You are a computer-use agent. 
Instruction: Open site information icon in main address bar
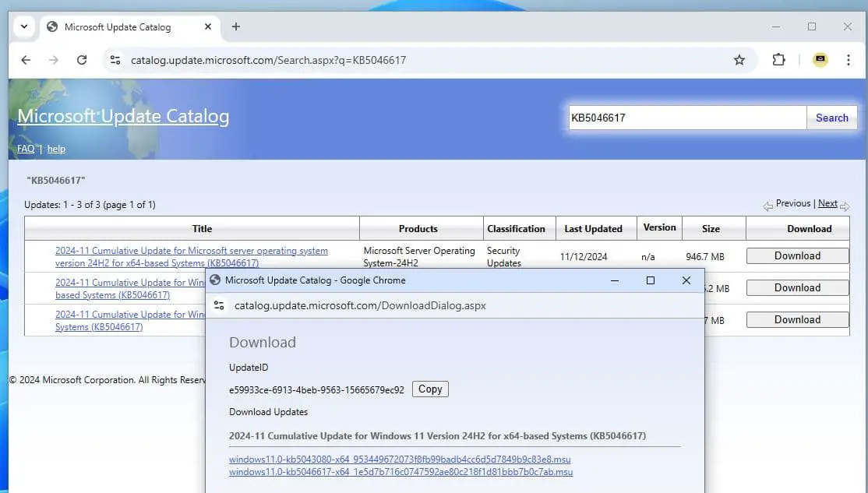pos(115,60)
